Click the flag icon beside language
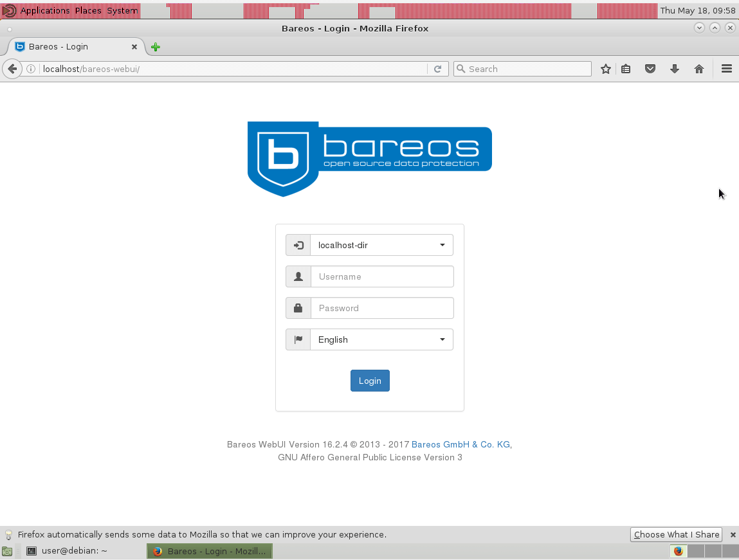Image resolution: width=739 pixels, height=560 pixels. (x=298, y=339)
